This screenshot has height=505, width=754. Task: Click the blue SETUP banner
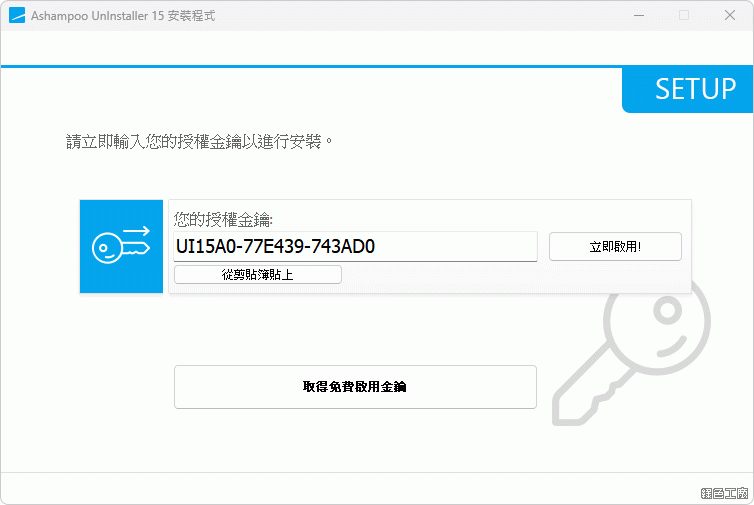[x=687, y=90]
